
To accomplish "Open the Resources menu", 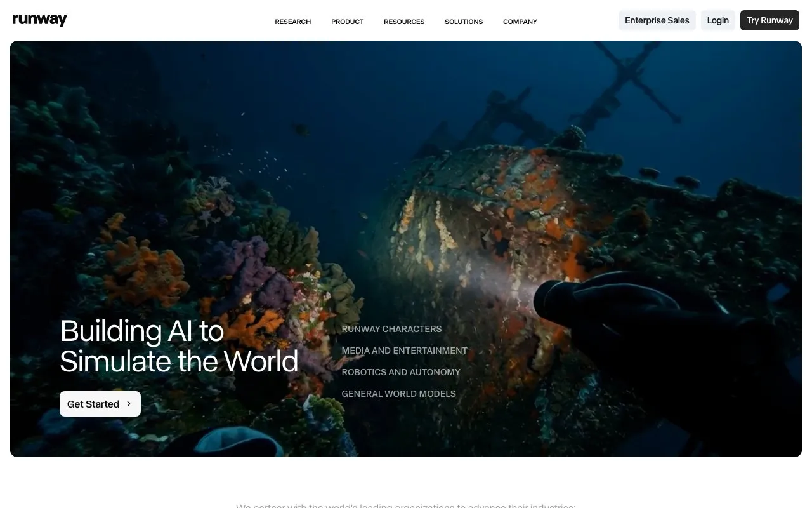I will point(404,22).
